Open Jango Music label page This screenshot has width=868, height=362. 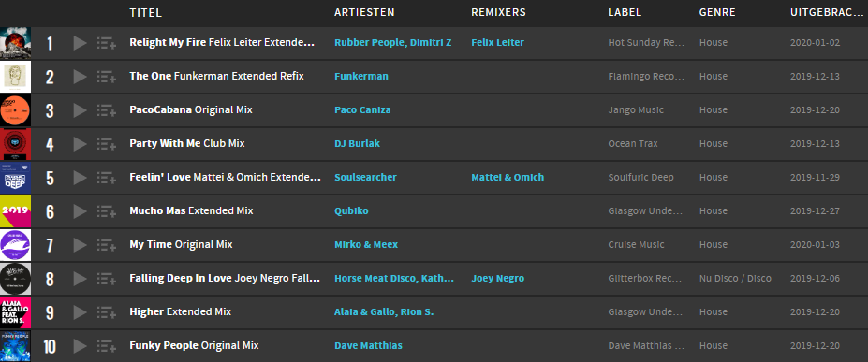[636, 110]
